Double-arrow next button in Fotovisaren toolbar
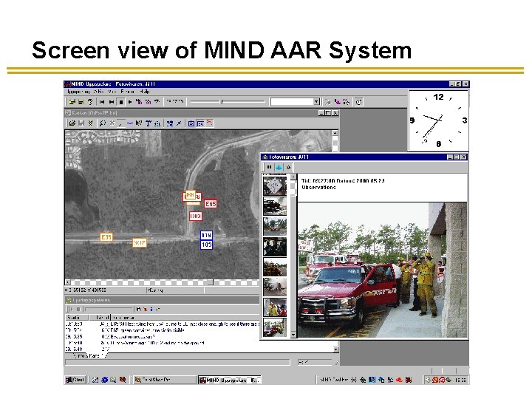This screenshot has height=399, width=532. [288, 167]
